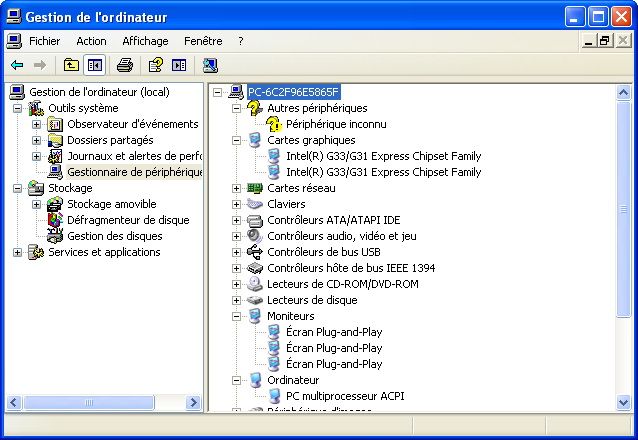This screenshot has height=440, width=638.
Task: Click the Outils système icon
Action: [36, 108]
